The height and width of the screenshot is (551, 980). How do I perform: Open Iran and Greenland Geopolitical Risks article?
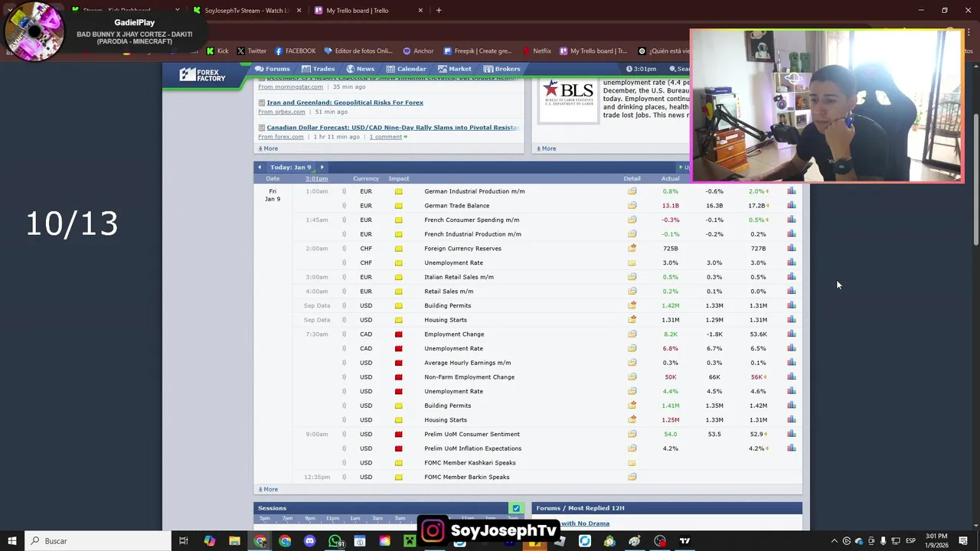click(345, 103)
